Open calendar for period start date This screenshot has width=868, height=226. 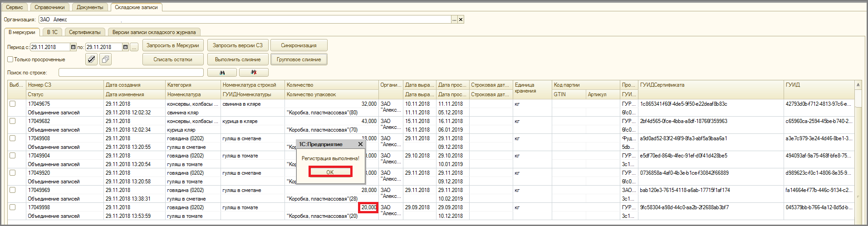pos(73,47)
